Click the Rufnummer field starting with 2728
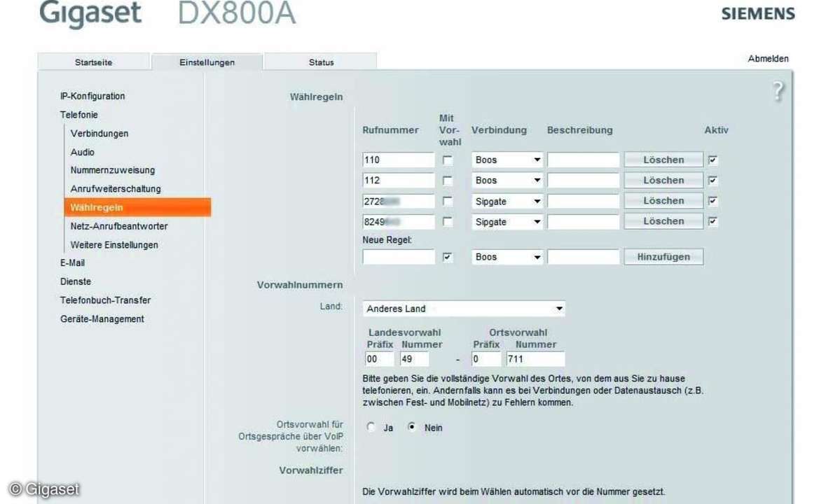 pyautogui.click(x=399, y=201)
